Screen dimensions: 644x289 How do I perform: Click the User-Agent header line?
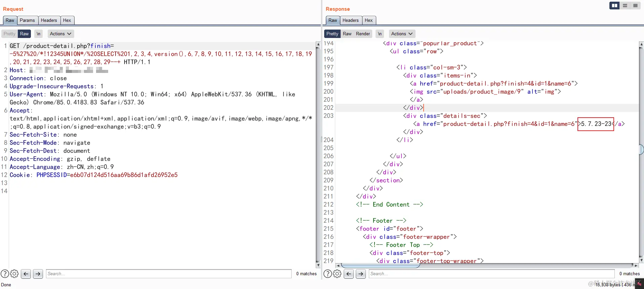tap(152, 98)
